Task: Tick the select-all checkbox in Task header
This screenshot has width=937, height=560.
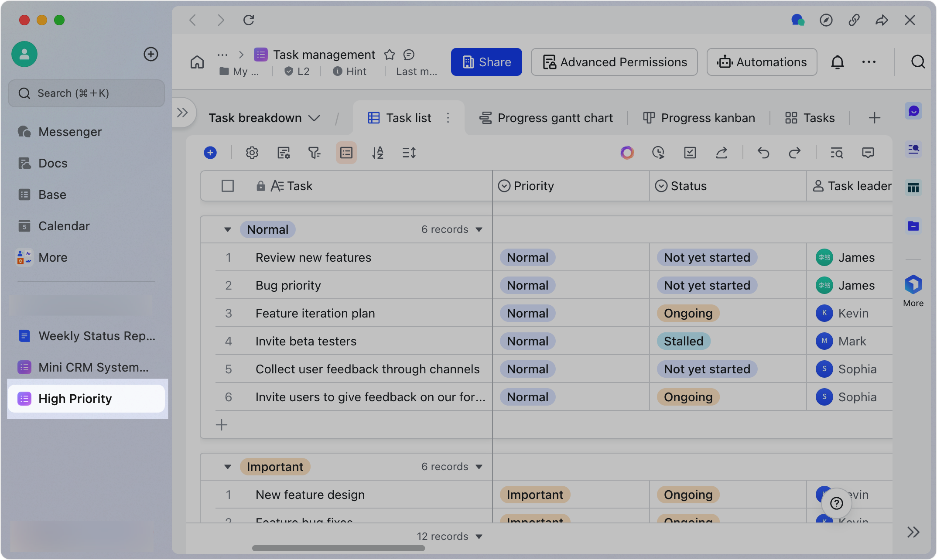Action: 228,186
